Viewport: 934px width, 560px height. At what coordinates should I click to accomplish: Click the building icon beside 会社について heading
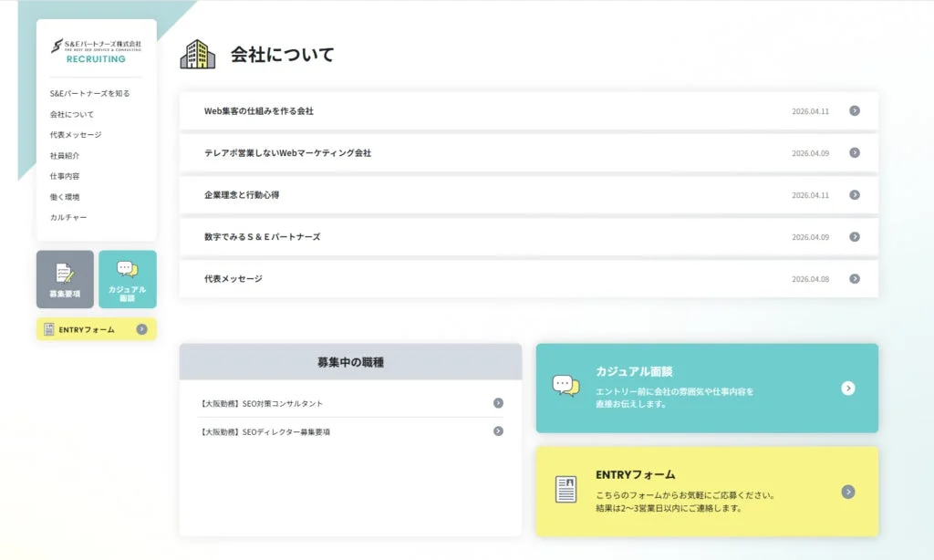pyautogui.click(x=200, y=55)
